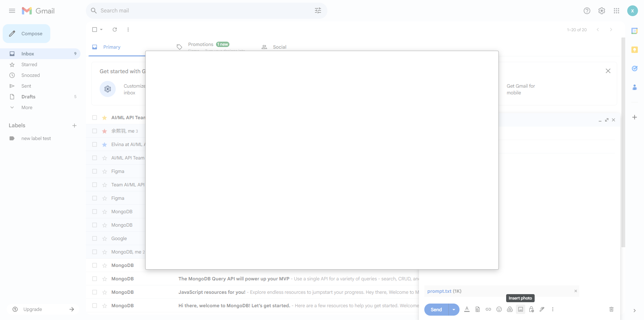Show search options filter icon
This screenshot has height=320, width=644.
[318, 11]
